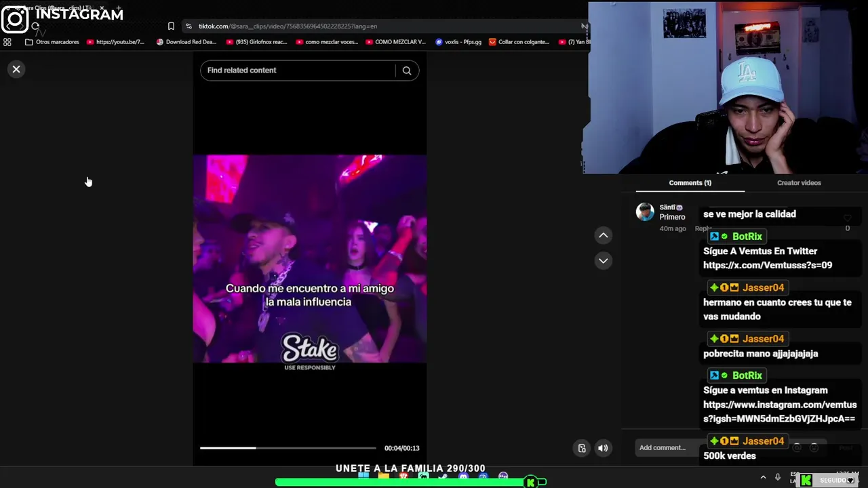Open a new browser tab

[x=118, y=8]
